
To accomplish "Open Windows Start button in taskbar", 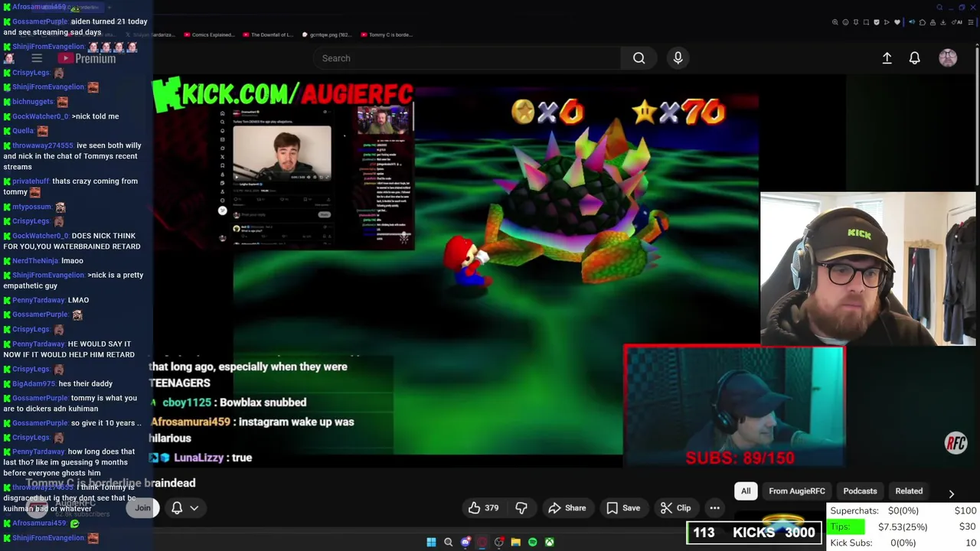I will coord(431,543).
